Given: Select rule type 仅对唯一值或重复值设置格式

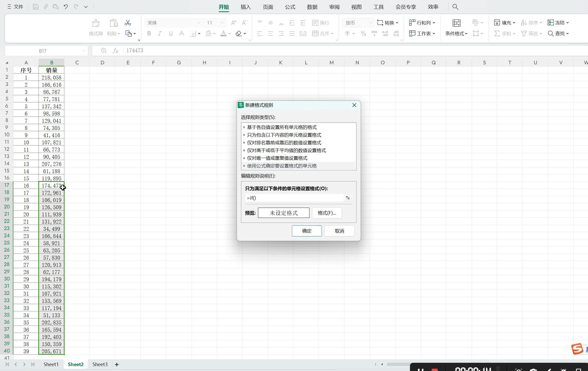Looking at the screenshot, I should pyautogui.click(x=299, y=158).
